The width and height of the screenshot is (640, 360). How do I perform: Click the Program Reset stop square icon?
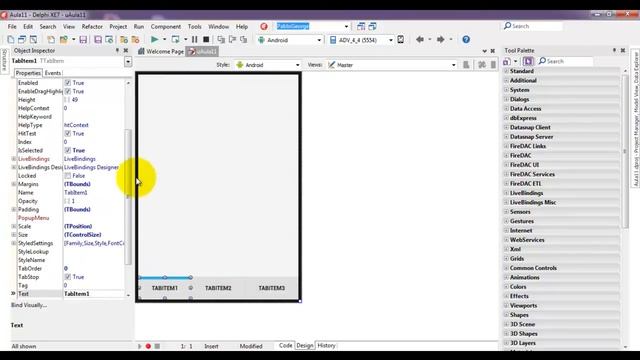(206, 40)
